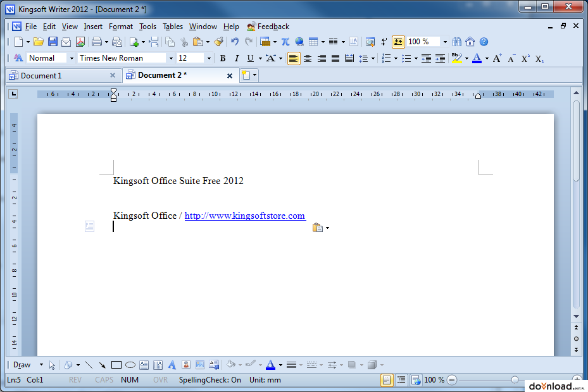This screenshot has width=588, height=392.
Task: Open the font size 12 dropdown
Action: 210,58
